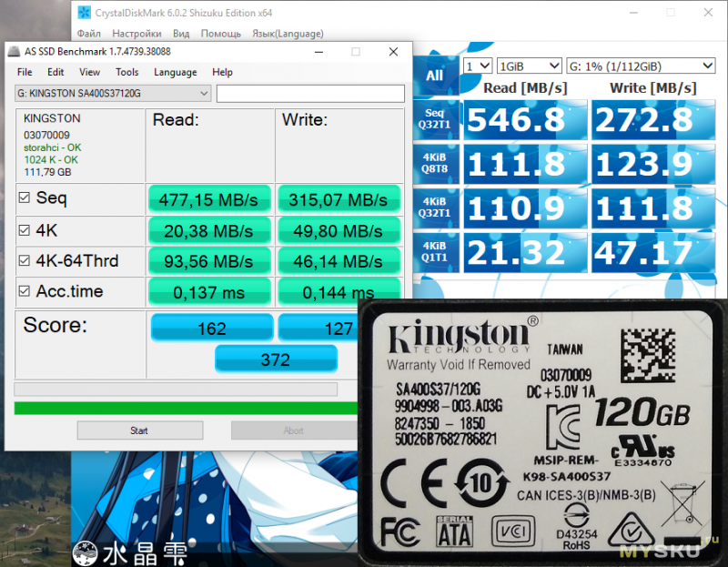728x567 pixels.
Task: Toggle the Acc.time test checkbox
Action: coord(25,291)
